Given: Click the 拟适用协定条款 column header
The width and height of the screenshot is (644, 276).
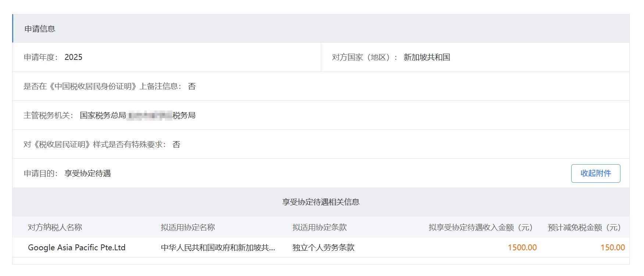Looking at the screenshot, I should [319, 227].
